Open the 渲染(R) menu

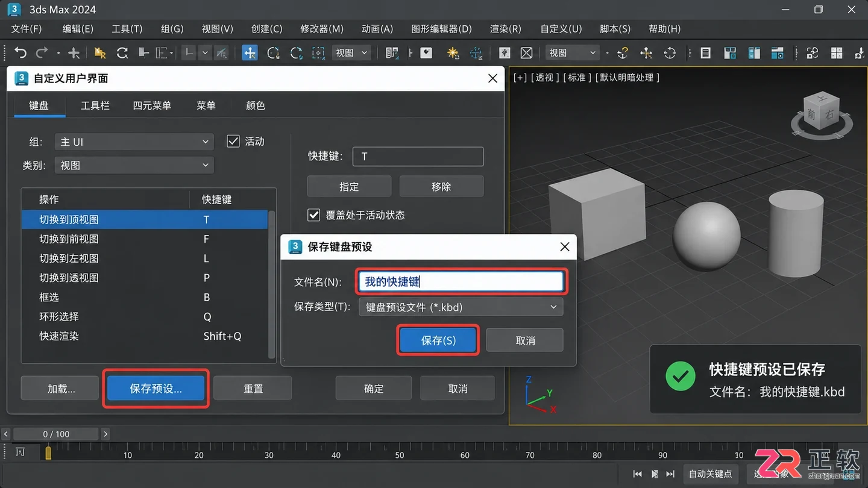(x=506, y=29)
